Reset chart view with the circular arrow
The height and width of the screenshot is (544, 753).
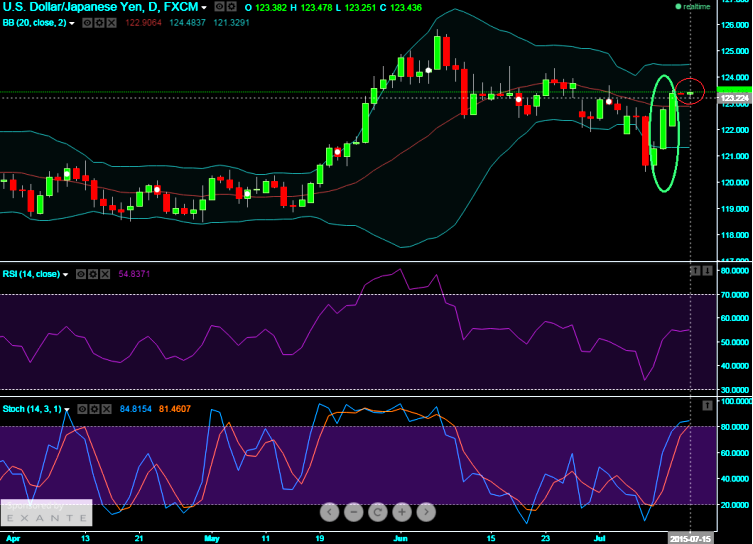point(377,512)
